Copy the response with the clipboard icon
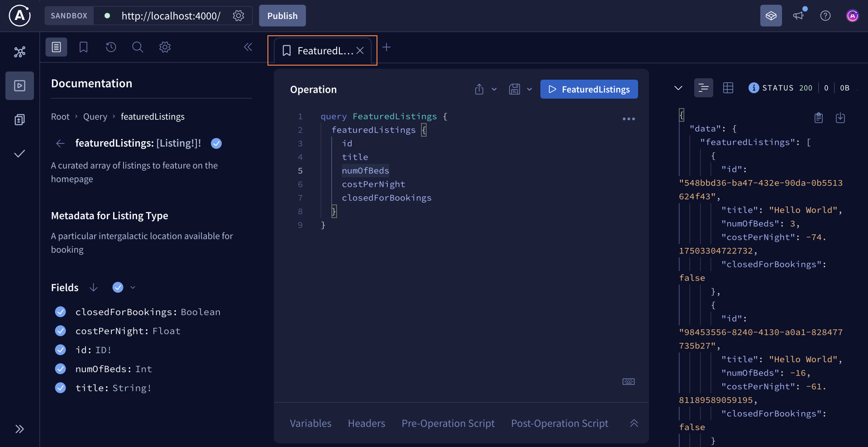The width and height of the screenshot is (868, 447). (818, 118)
